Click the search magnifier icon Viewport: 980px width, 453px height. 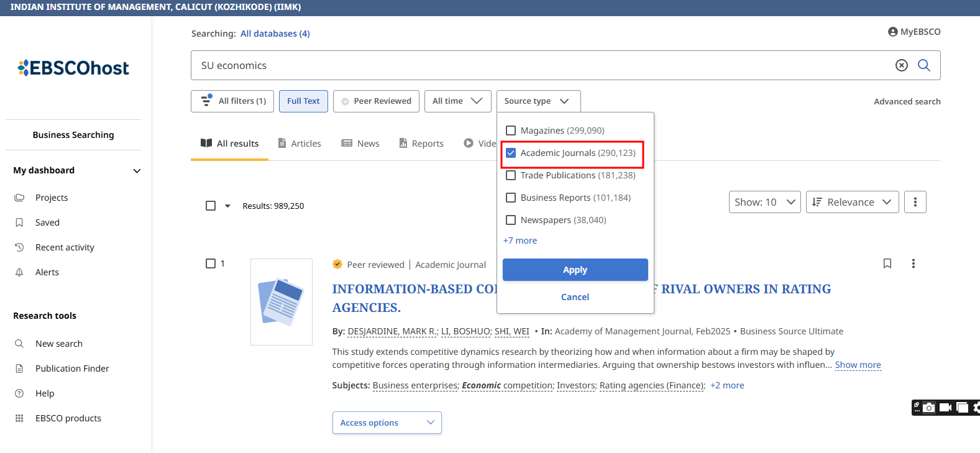[923, 65]
